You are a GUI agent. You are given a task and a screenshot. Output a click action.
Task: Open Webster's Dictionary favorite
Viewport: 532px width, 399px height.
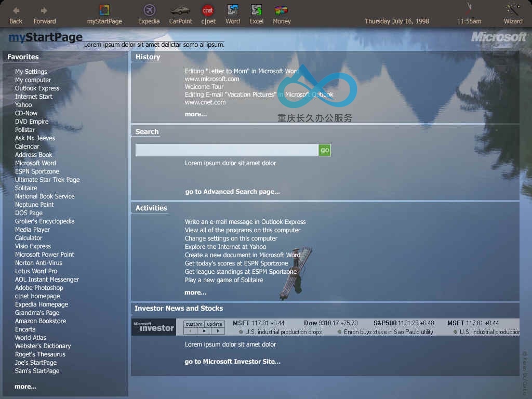tap(43, 346)
